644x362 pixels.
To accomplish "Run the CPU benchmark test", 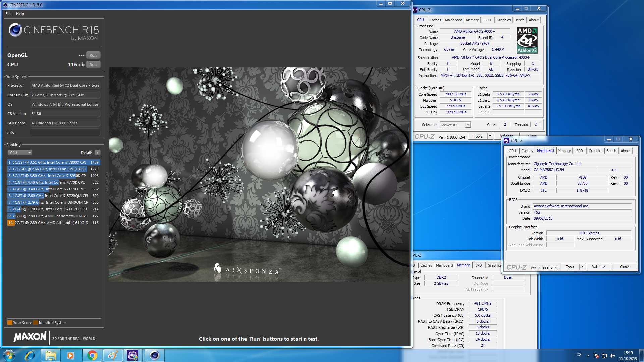I will 93,65.
